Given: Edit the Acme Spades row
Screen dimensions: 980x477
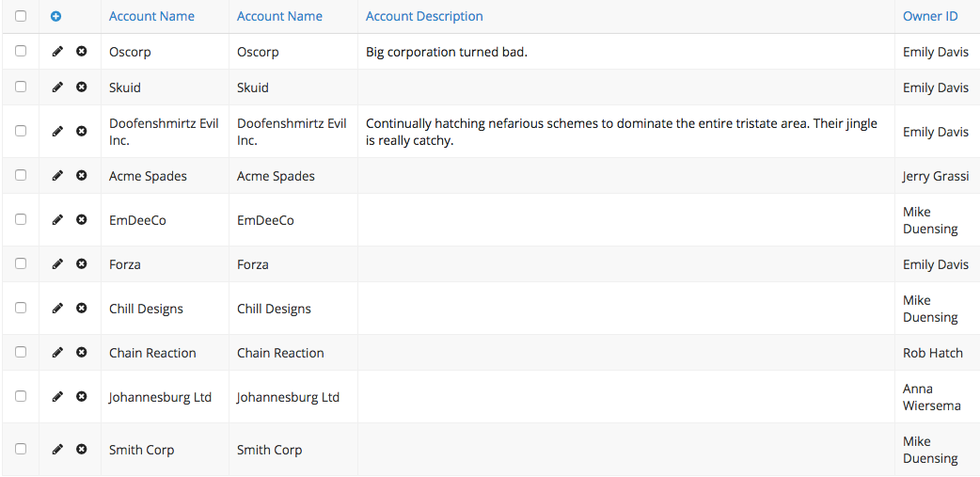Looking at the screenshot, I should click(x=57, y=176).
